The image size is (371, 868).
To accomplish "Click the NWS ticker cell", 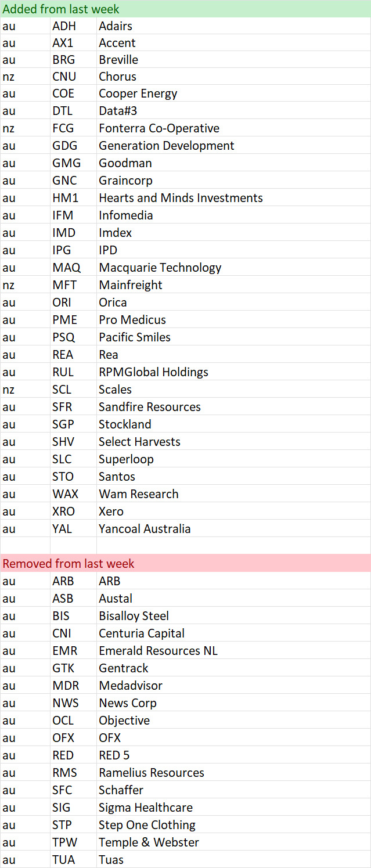I will click(x=73, y=703).
